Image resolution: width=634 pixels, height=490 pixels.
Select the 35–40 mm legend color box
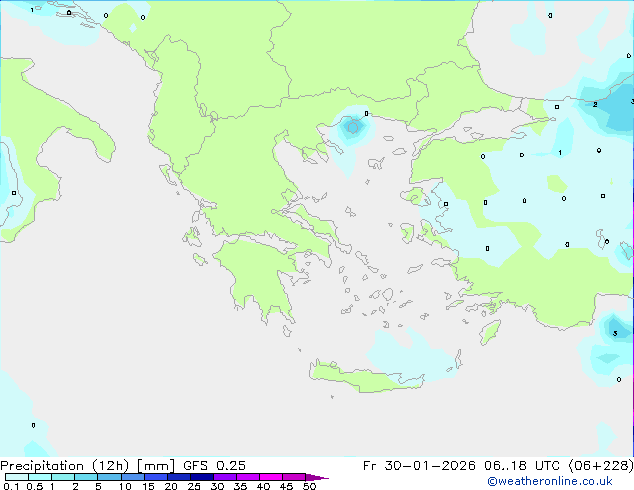(248, 477)
